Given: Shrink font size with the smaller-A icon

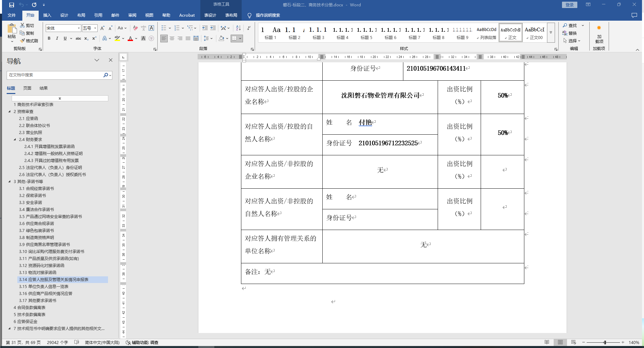Looking at the screenshot, I should (110, 28).
